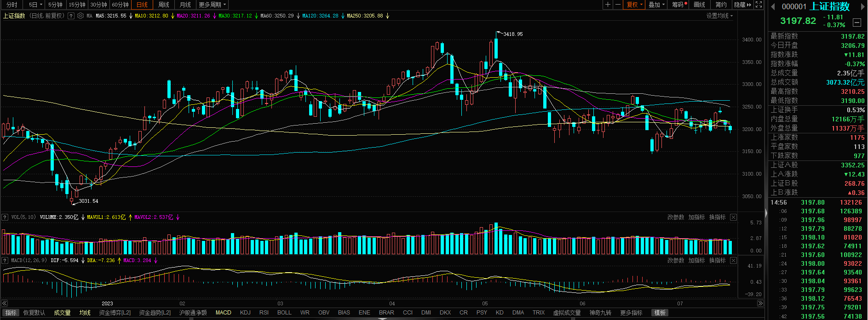Open the 复权 dropdown
This screenshot has height=320, width=868.
click(x=635, y=5)
